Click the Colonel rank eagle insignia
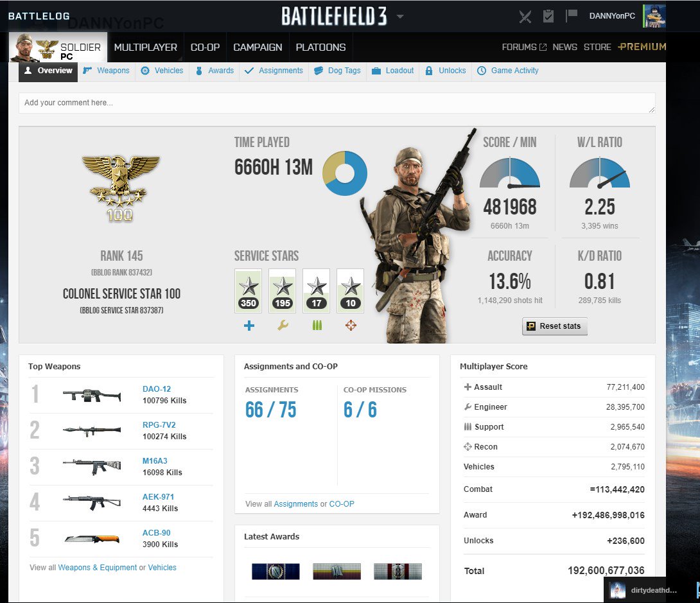 pos(120,188)
